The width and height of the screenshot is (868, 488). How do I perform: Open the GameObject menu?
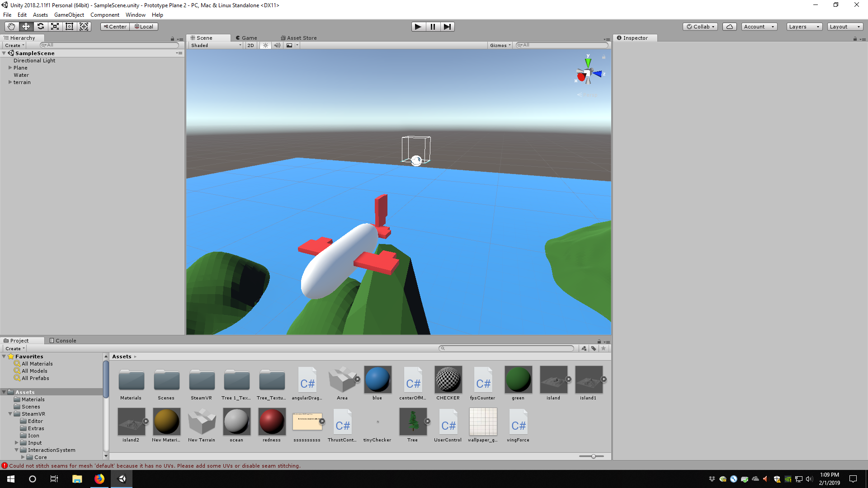pos(69,15)
